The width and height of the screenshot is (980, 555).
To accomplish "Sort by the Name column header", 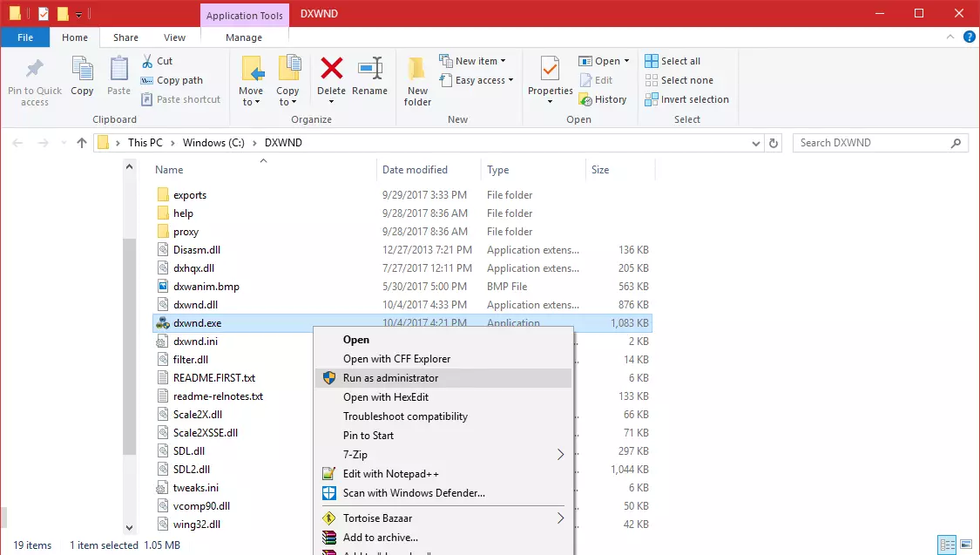I will [x=169, y=169].
